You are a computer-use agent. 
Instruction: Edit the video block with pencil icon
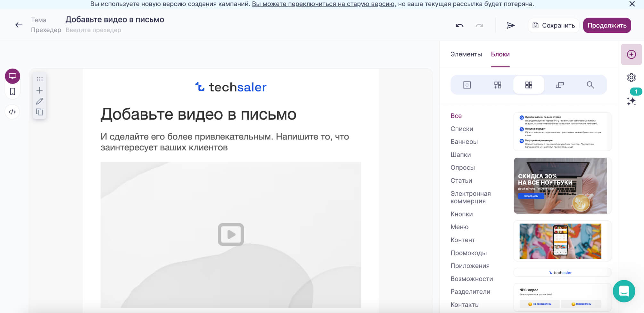pos(39,101)
